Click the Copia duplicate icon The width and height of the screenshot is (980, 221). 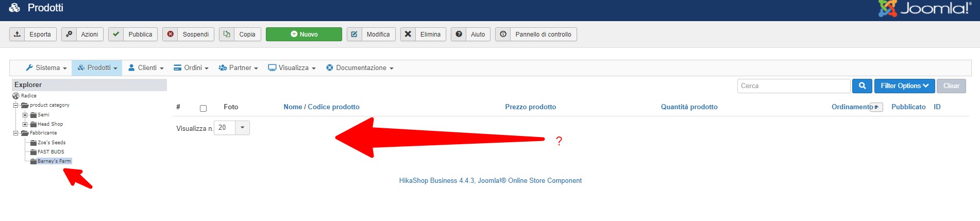[x=227, y=34]
